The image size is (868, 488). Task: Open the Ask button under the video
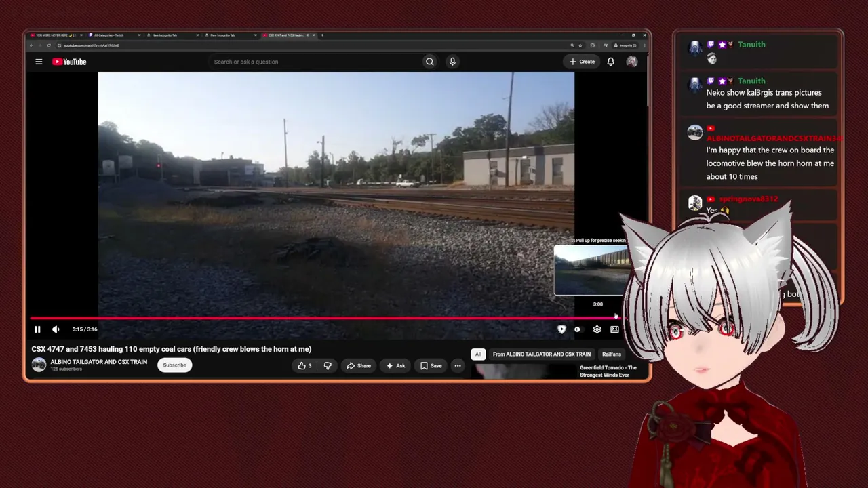point(395,366)
